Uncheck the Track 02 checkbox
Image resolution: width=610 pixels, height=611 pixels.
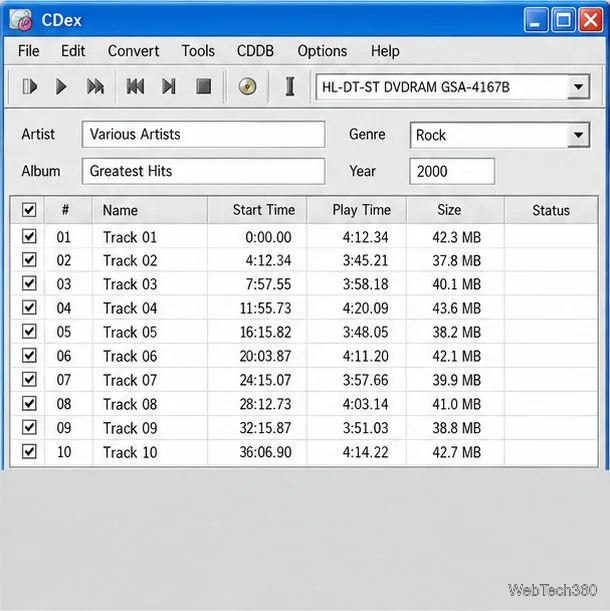[x=29, y=260]
